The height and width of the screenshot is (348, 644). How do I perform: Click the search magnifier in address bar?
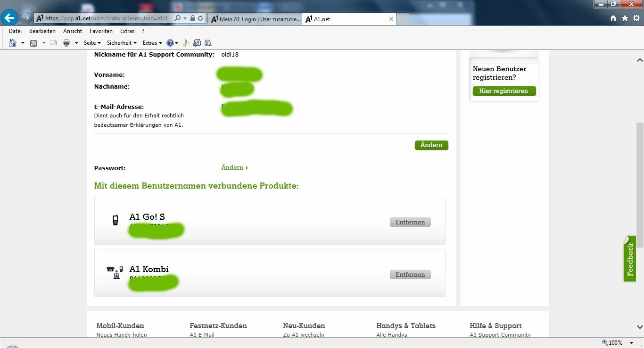pos(178,18)
